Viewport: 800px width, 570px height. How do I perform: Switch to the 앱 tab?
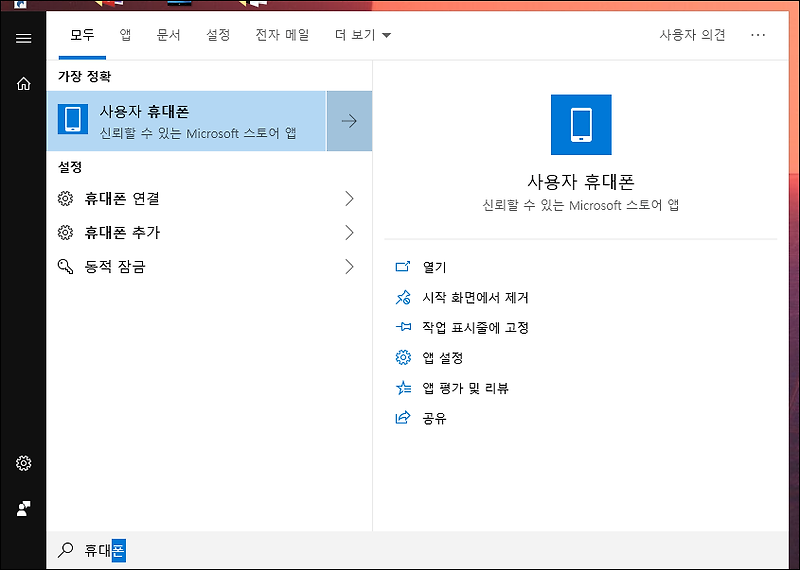coord(125,35)
